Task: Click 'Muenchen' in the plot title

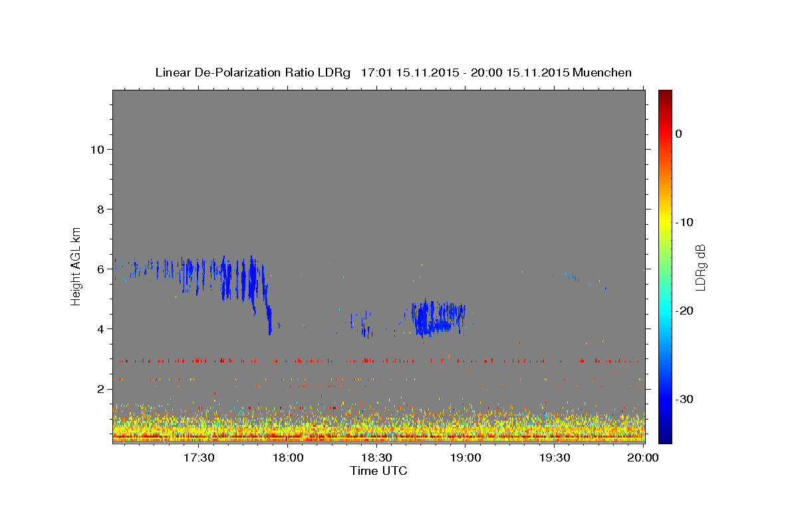Action: point(602,72)
